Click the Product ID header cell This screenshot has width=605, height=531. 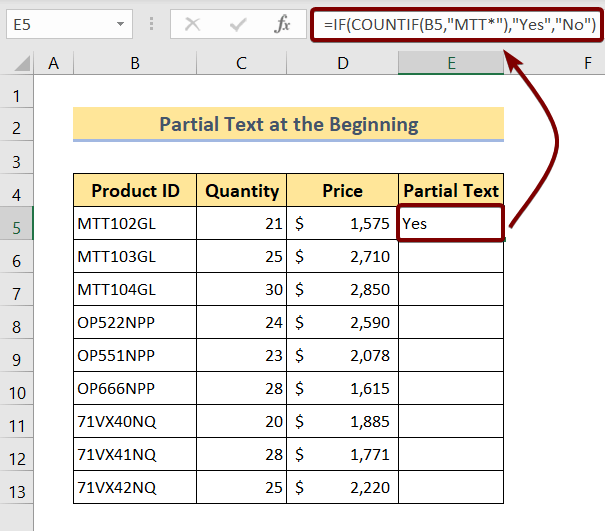[x=134, y=191]
